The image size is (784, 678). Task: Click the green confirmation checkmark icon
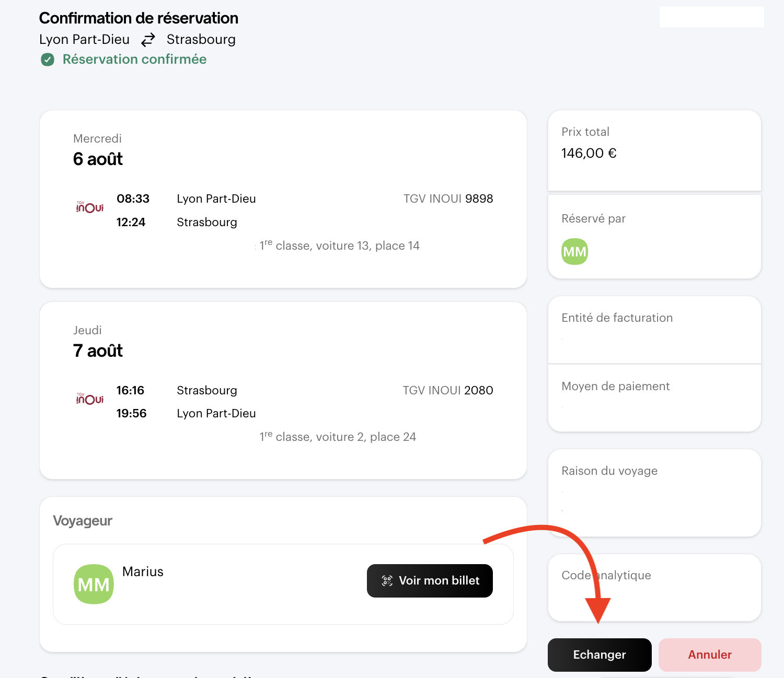coord(48,60)
